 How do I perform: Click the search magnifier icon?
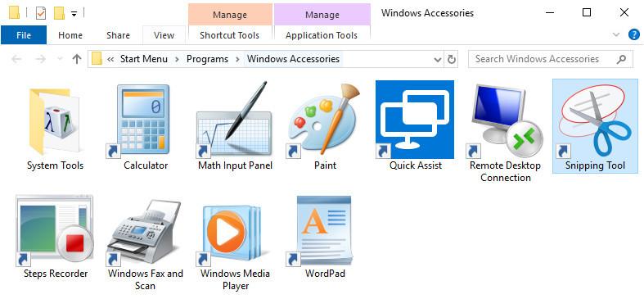[x=621, y=59]
